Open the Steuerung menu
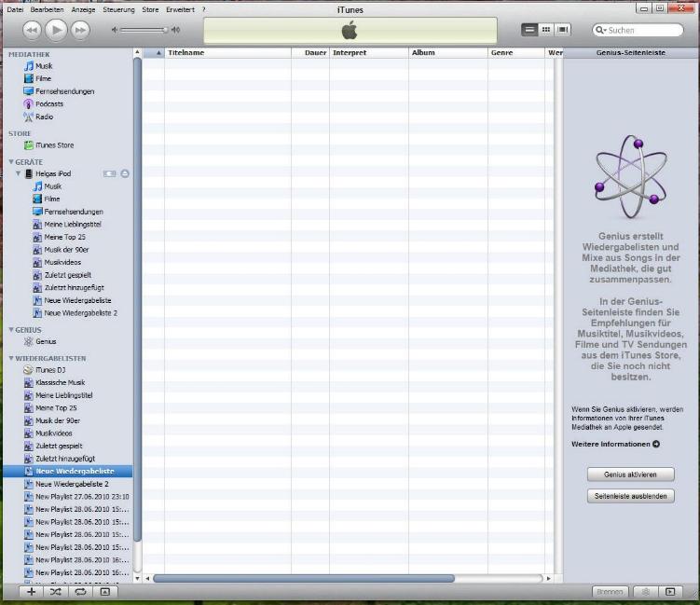This screenshot has width=700, height=605. (x=118, y=9)
